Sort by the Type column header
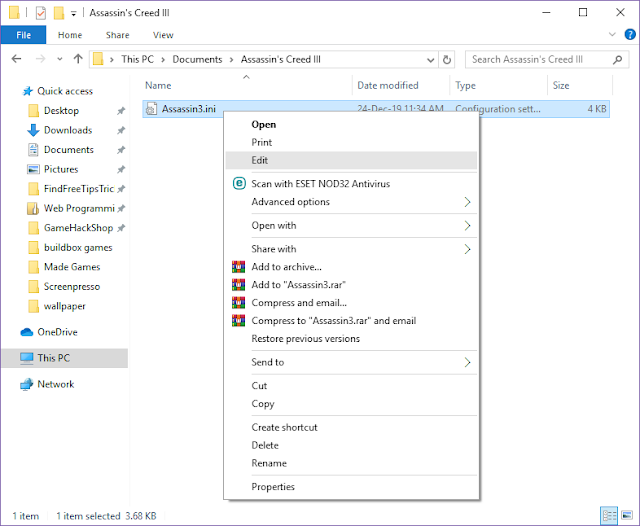640x526 pixels. pos(498,85)
